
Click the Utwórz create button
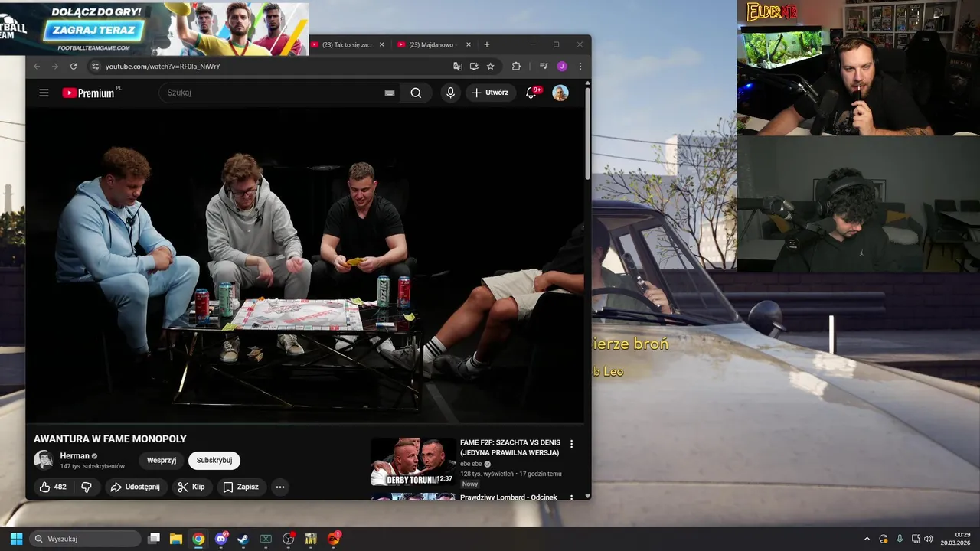click(x=490, y=93)
